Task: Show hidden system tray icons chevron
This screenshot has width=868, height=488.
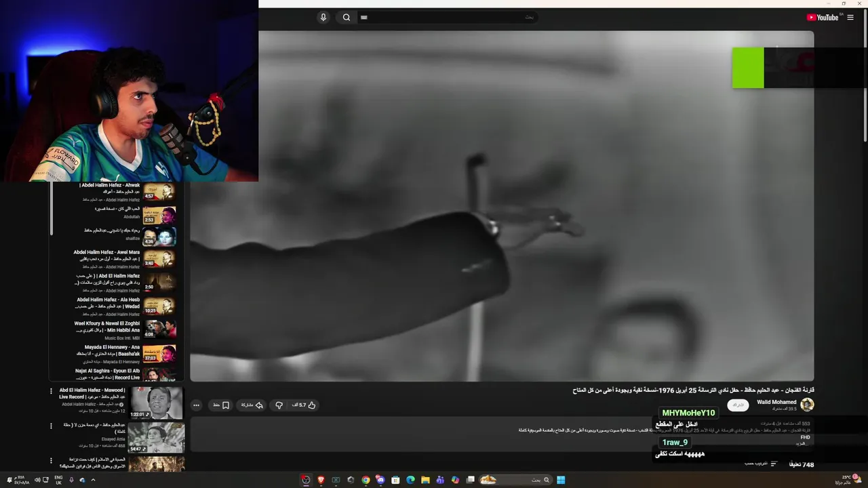Action: [x=93, y=480]
